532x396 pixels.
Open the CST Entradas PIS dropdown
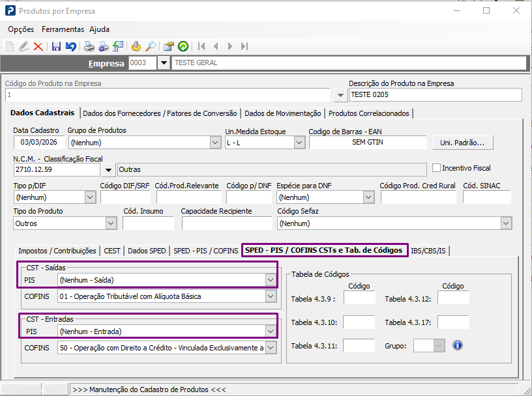(270, 332)
